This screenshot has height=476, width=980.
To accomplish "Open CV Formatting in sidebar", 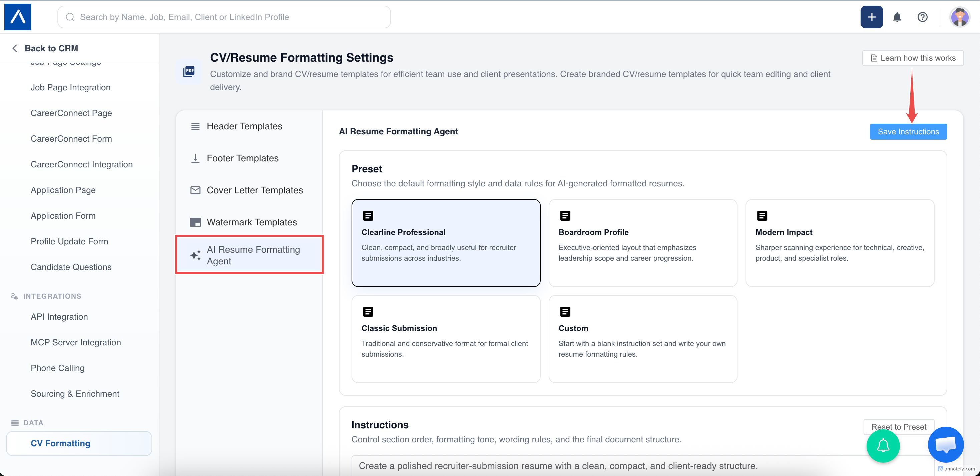I will [x=79, y=443].
